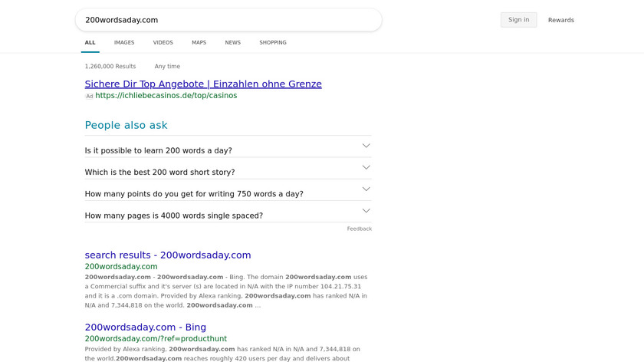This screenshot has height=362, width=644.
Task: Open the Rewards link
Action: 560,20
